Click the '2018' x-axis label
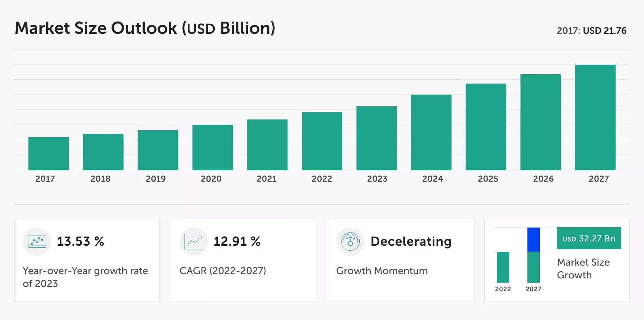 coord(100,179)
